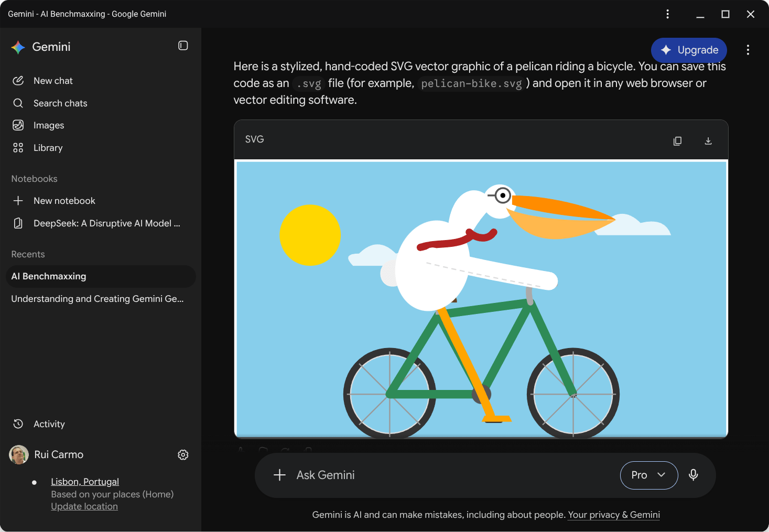769x532 pixels.
Task: Click the Rui Carmo account name
Action: [x=59, y=454]
